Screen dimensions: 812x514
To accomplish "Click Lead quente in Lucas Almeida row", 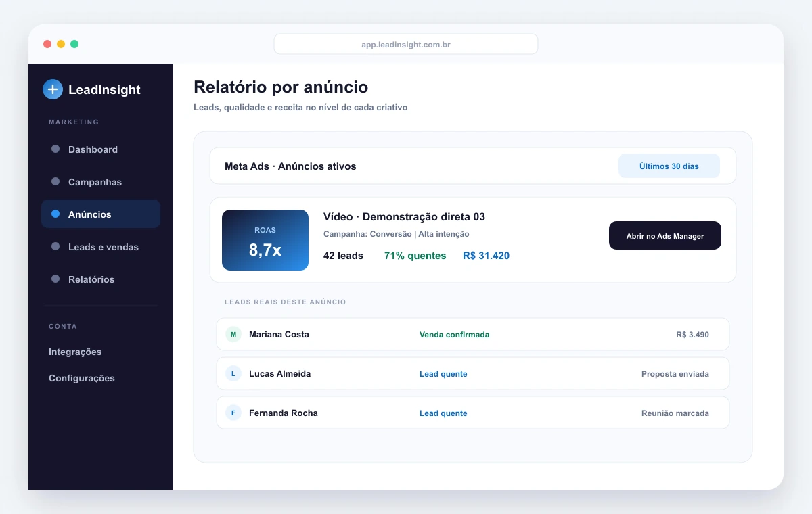I will (443, 374).
